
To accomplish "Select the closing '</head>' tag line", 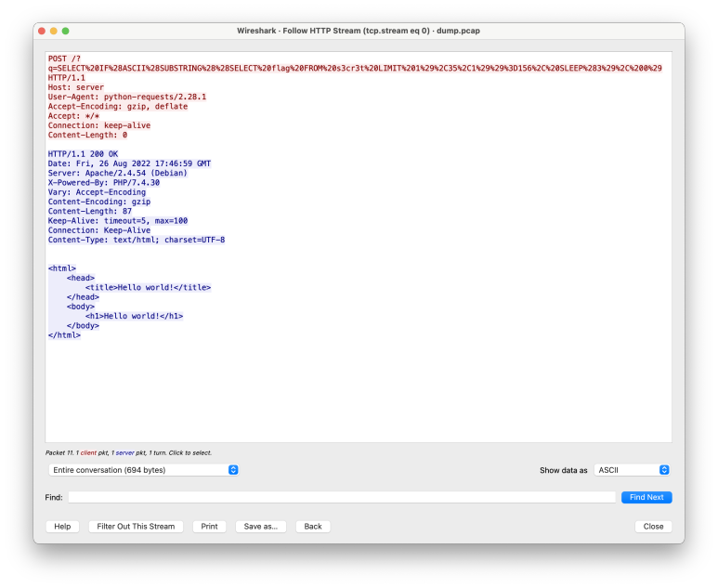I will point(83,296).
